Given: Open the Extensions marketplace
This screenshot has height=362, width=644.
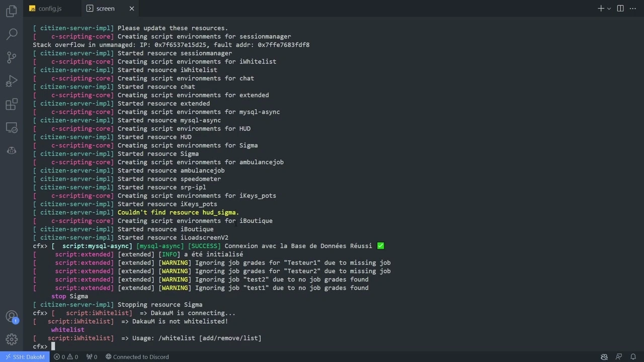Looking at the screenshot, I should point(11,104).
